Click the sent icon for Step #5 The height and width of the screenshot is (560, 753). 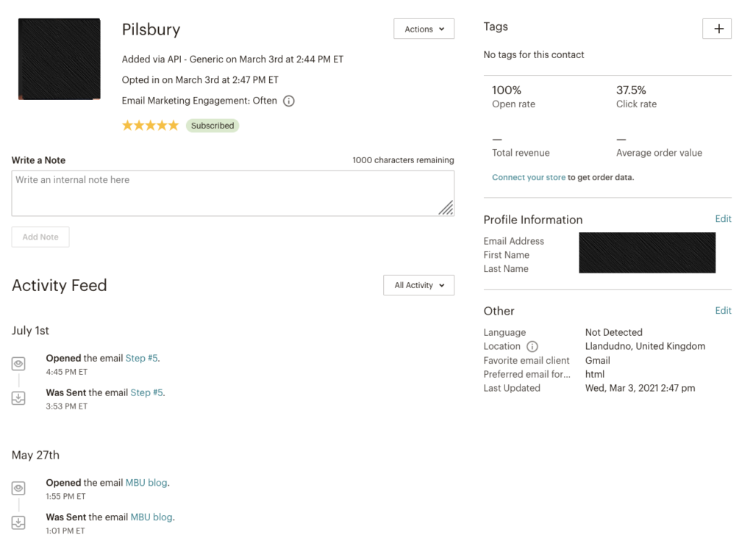19,398
